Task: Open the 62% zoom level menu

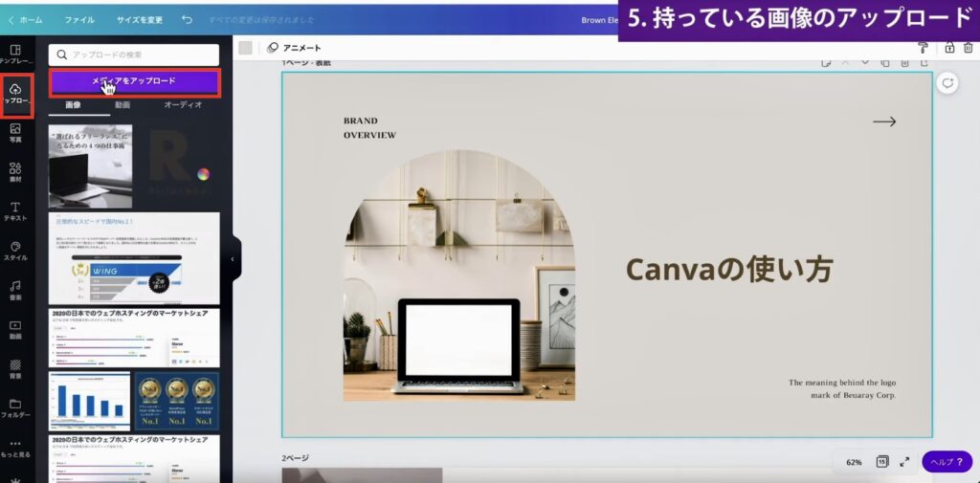Action: point(854,462)
